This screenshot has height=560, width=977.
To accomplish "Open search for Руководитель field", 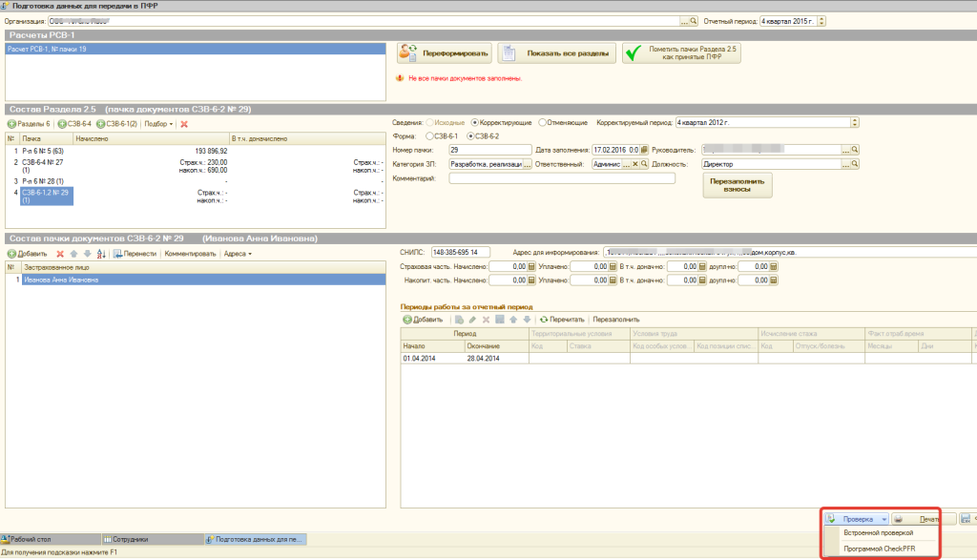I will [x=855, y=150].
